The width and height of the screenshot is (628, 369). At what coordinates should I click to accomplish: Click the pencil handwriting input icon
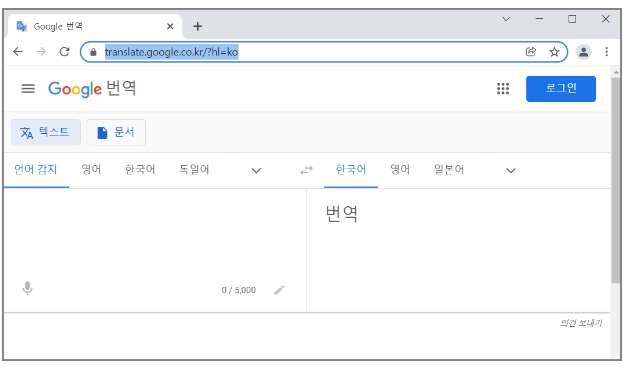tap(279, 290)
